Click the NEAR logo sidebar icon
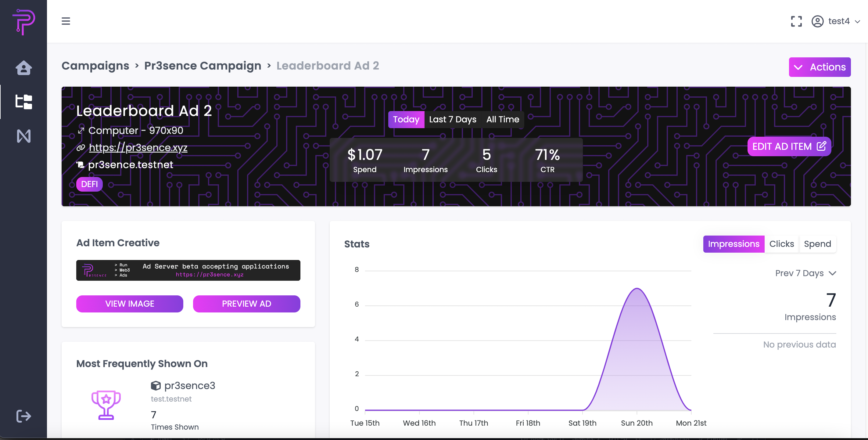This screenshot has width=868, height=440. (x=23, y=136)
